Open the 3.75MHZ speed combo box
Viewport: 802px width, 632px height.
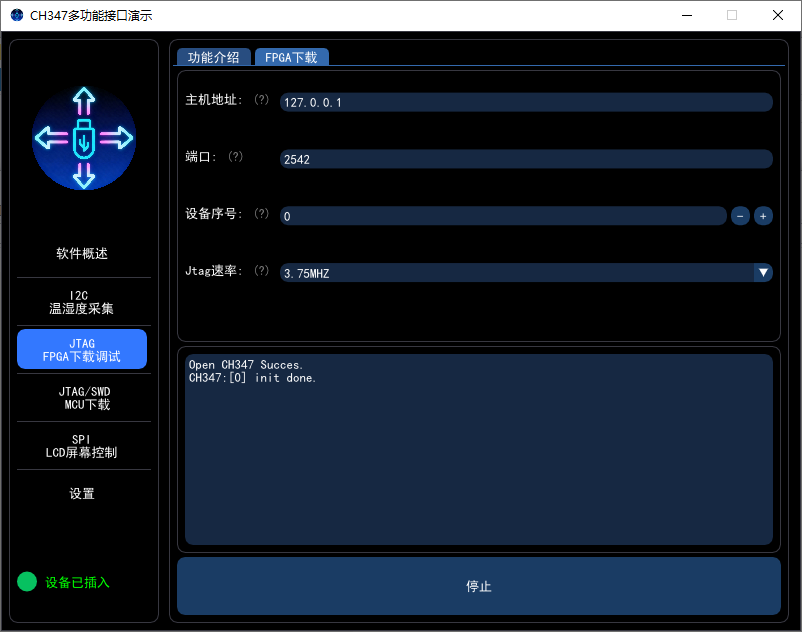click(526, 273)
